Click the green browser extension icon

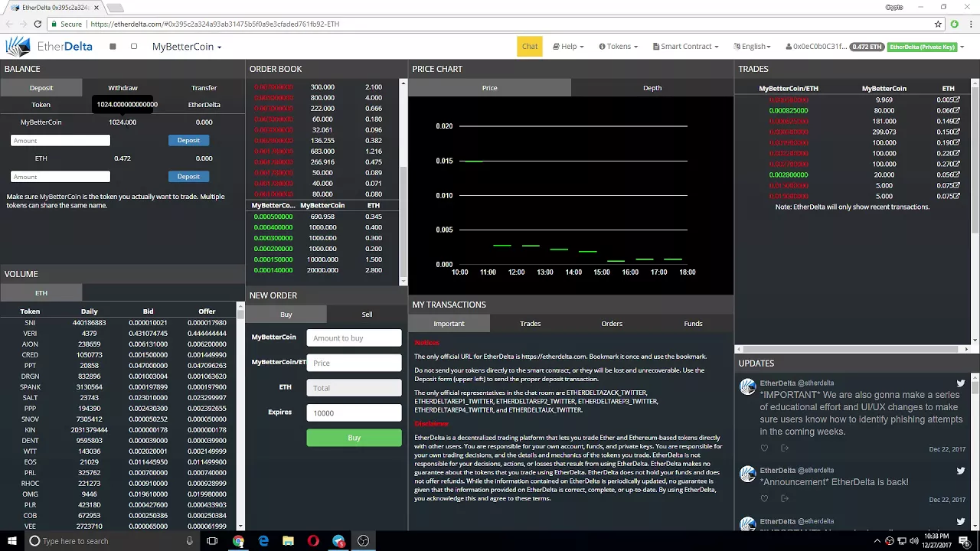954,24
